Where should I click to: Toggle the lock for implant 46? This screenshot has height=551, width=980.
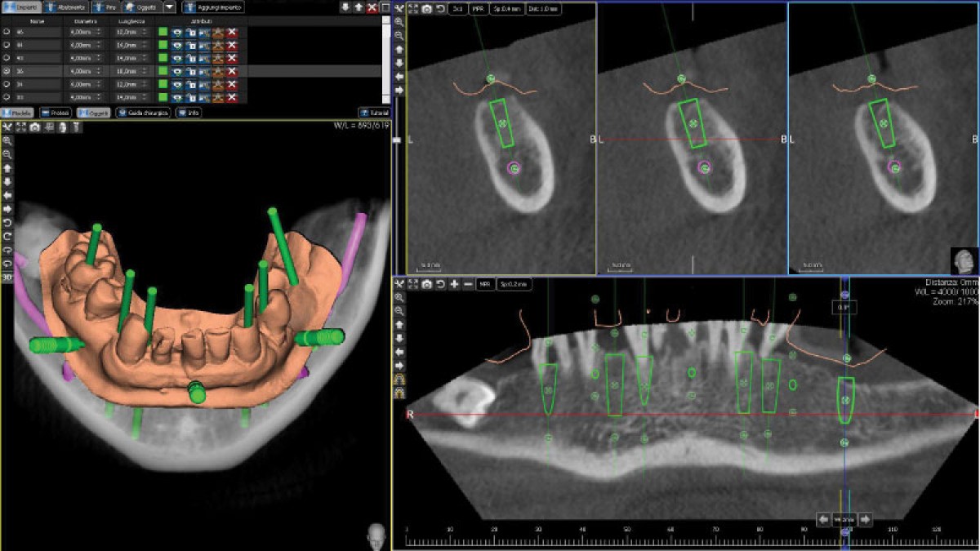[x=190, y=32]
